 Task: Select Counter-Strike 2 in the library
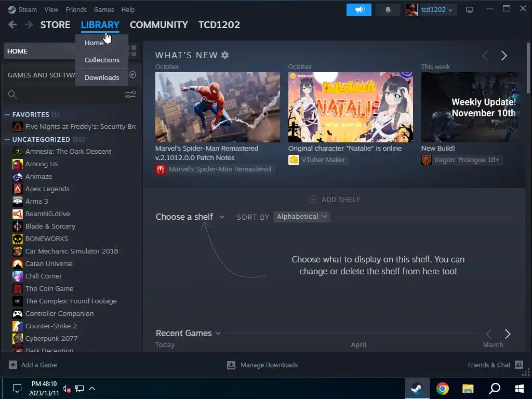[x=45, y=326]
